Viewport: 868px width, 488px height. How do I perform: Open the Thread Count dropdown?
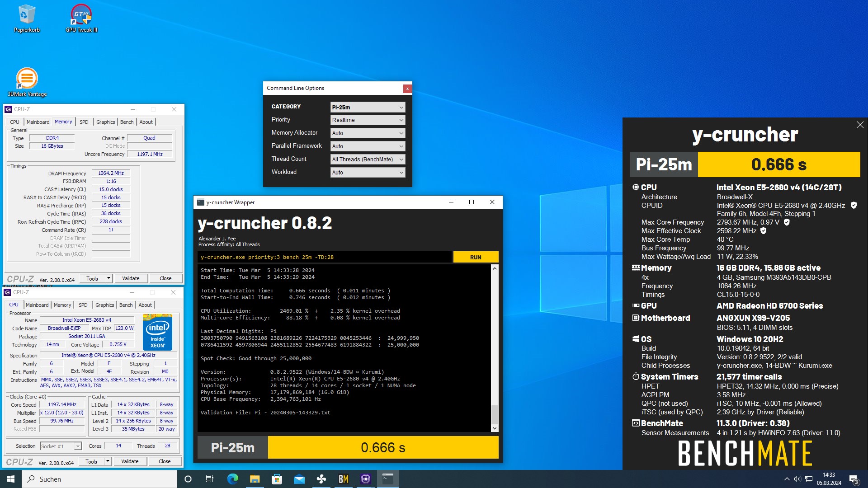[368, 159]
